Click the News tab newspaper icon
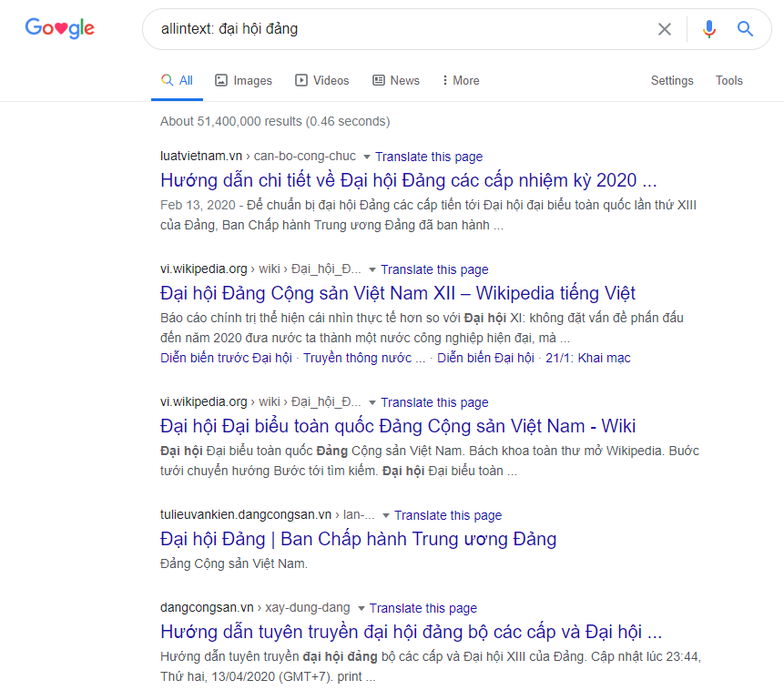 point(376,80)
